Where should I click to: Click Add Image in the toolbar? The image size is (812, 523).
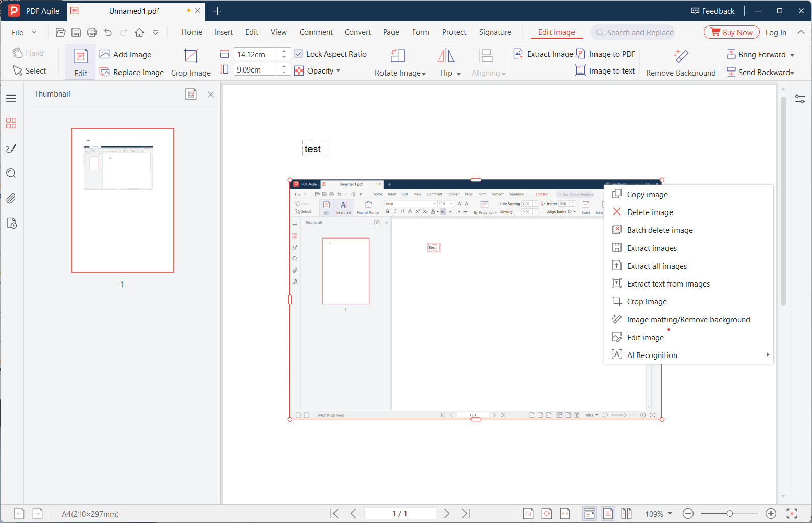pyautogui.click(x=126, y=54)
